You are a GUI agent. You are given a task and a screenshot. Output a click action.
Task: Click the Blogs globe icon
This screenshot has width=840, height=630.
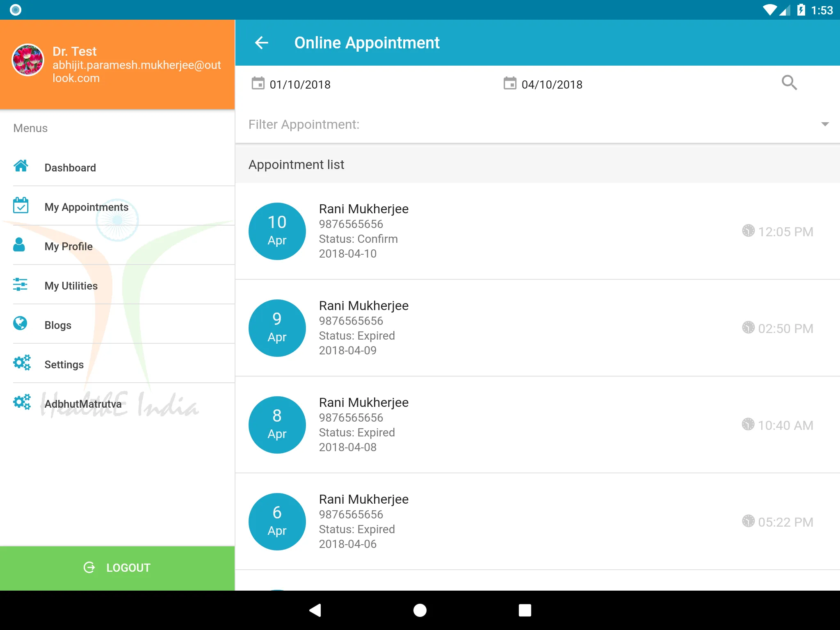coord(21,324)
